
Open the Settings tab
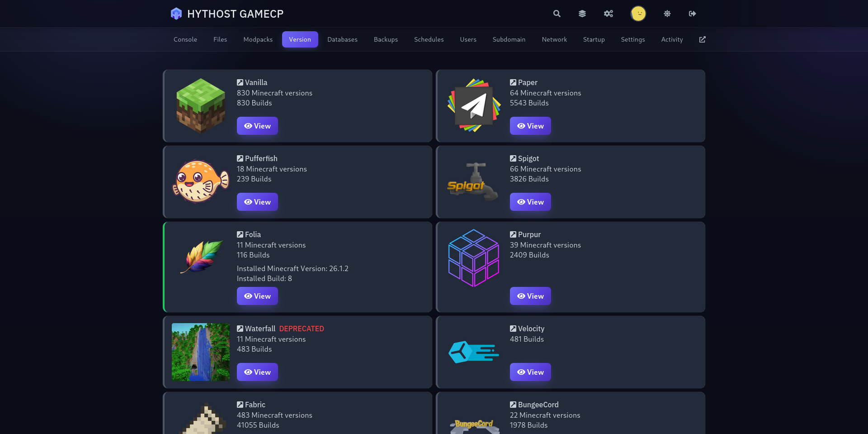point(633,39)
